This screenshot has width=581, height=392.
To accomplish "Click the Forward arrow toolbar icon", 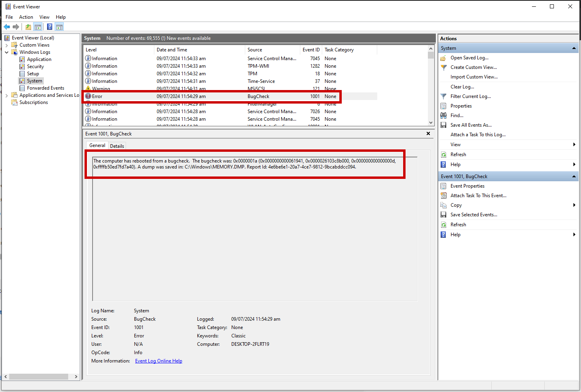I will point(16,27).
